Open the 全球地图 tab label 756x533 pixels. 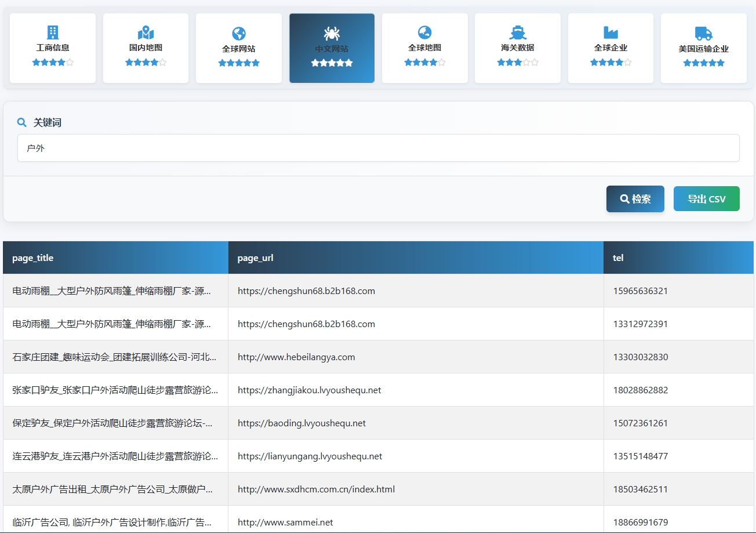point(425,48)
